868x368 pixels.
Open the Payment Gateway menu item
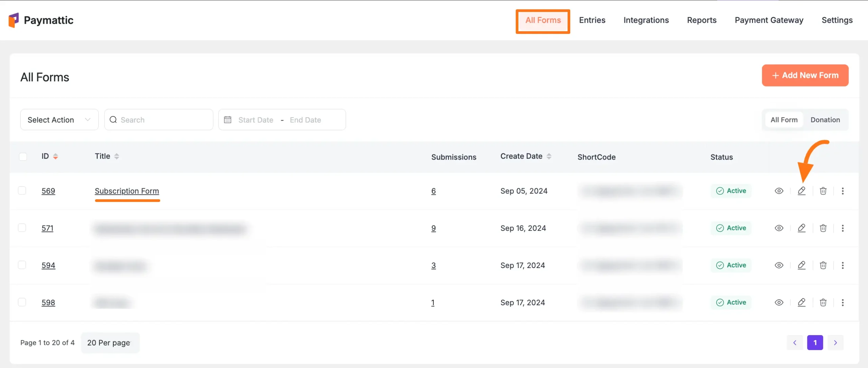[x=769, y=20]
